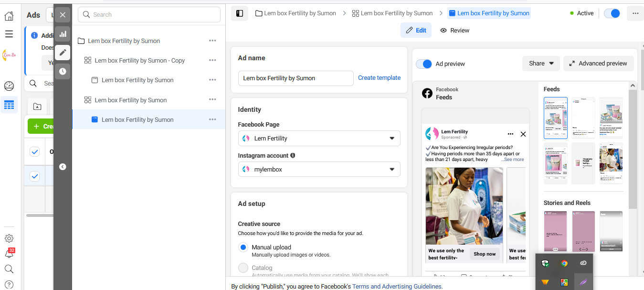Click the security shield tray icon

click(x=545, y=263)
